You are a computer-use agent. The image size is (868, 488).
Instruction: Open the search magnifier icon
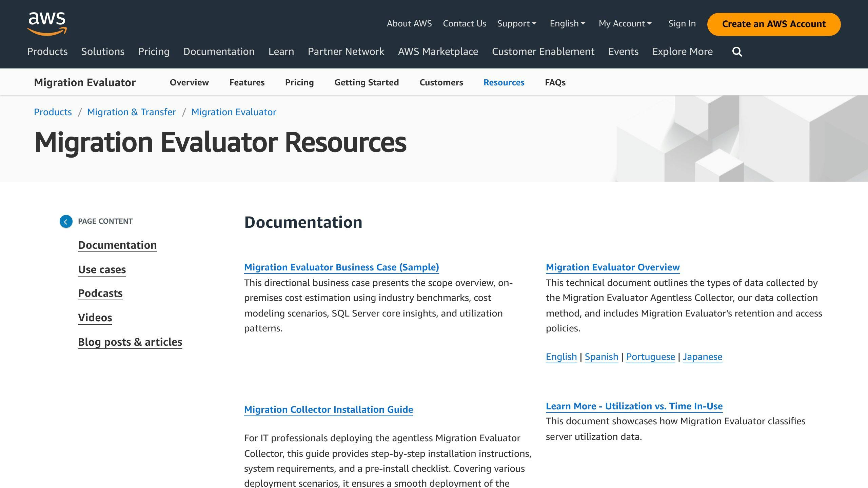point(737,52)
